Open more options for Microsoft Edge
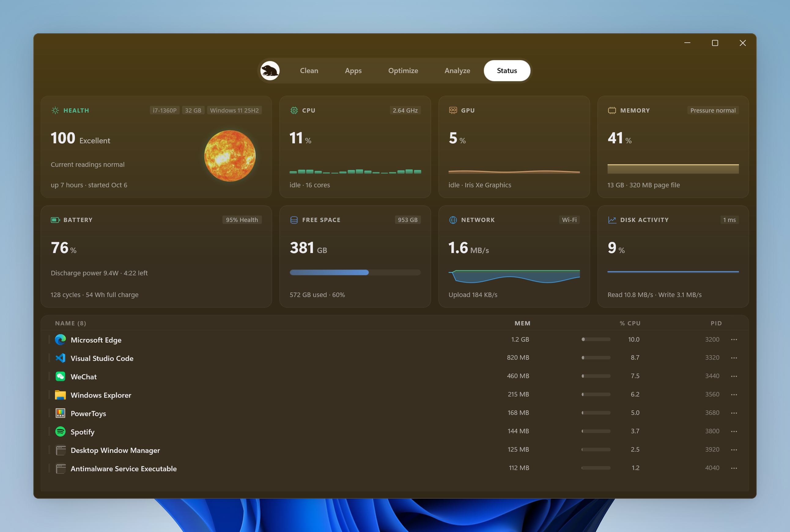Viewport: 790px width, 532px height. click(x=734, y=339)
